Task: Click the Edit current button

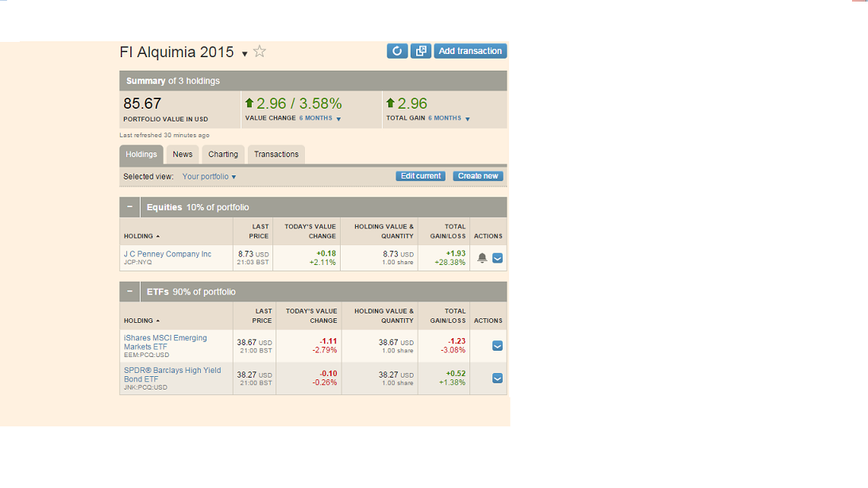Action: pyautogui.click(x=421, y=176)
